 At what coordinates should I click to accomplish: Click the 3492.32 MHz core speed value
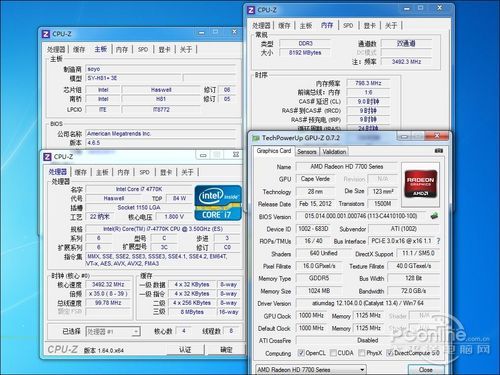(x=108, y=284)
